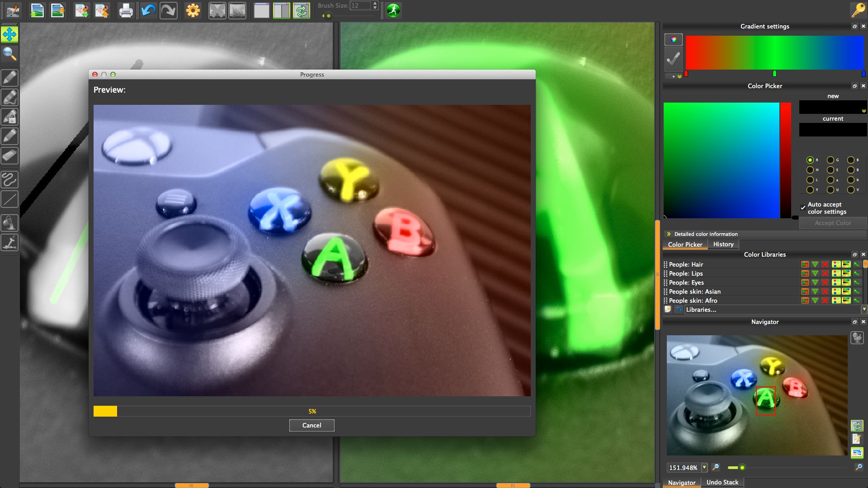Select the H radio button in Color Picker
The image size is (868, 488).
tap(810, 170)
